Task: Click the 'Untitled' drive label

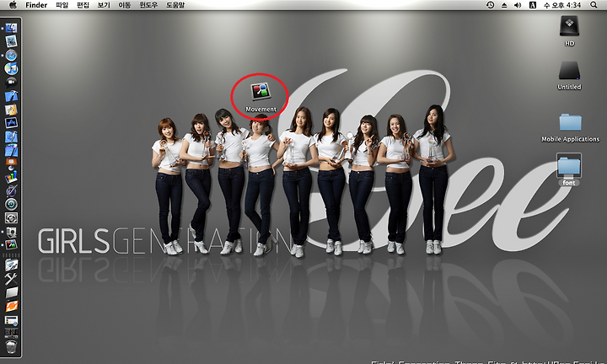Action: pyautogui.click(x=569, y=87)
